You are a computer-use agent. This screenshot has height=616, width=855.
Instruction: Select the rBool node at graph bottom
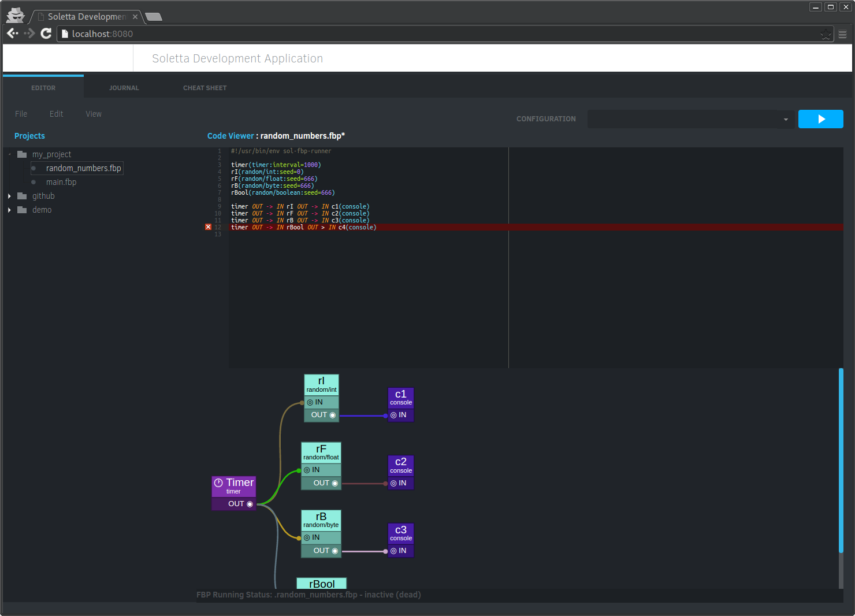click(x=322, y=584)
